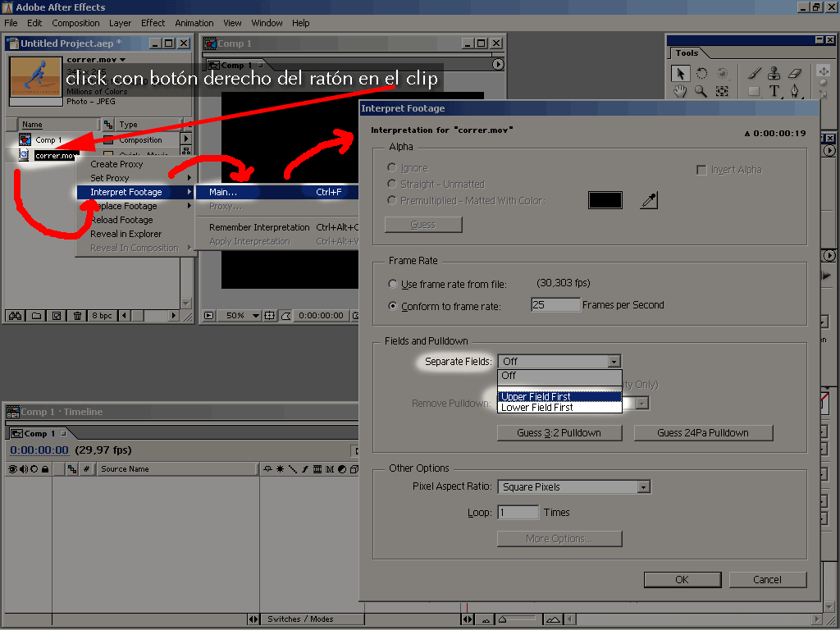Click Cancel in Interpret Footage dialog
This screenshot has width=840, height=630.
click(x=767, y=580)
